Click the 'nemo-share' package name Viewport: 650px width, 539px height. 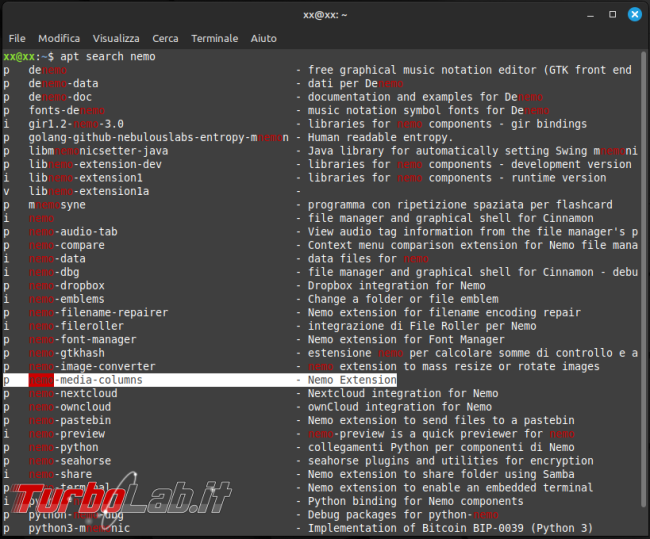tap(60, 474)
